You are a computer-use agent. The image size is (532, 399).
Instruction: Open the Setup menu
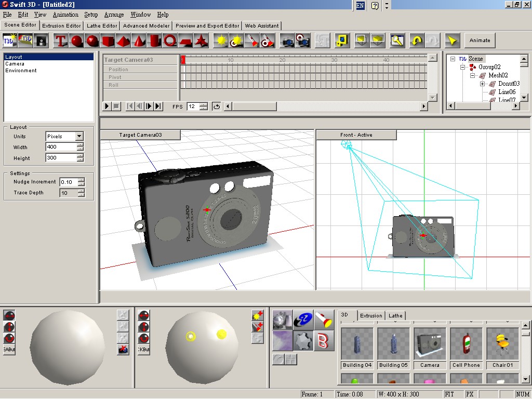point(91,15)
